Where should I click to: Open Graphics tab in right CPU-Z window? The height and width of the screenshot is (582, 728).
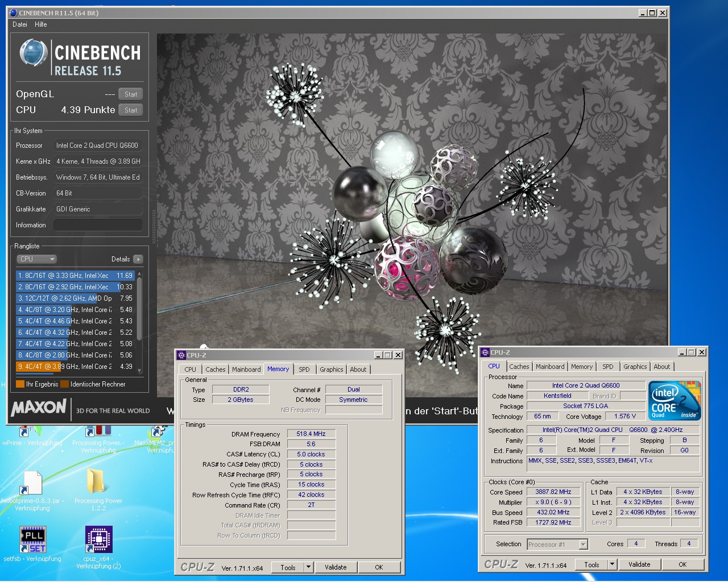point(635,367)
